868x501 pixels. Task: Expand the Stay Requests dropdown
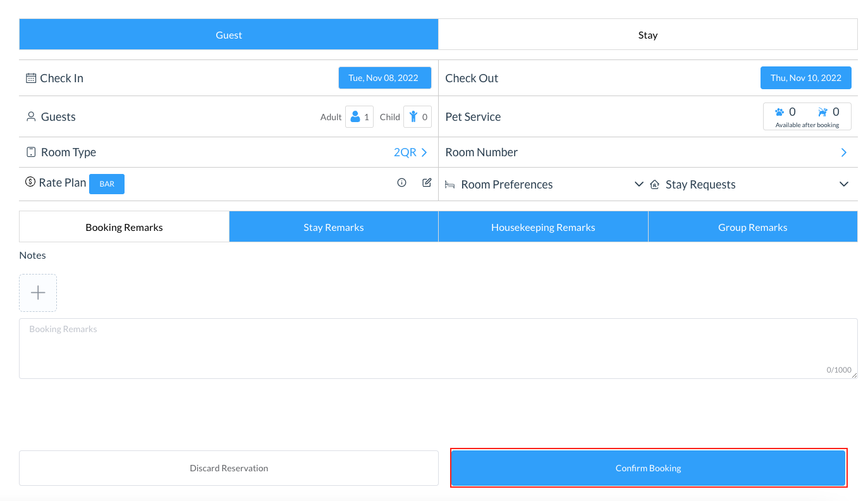(843, 184)
